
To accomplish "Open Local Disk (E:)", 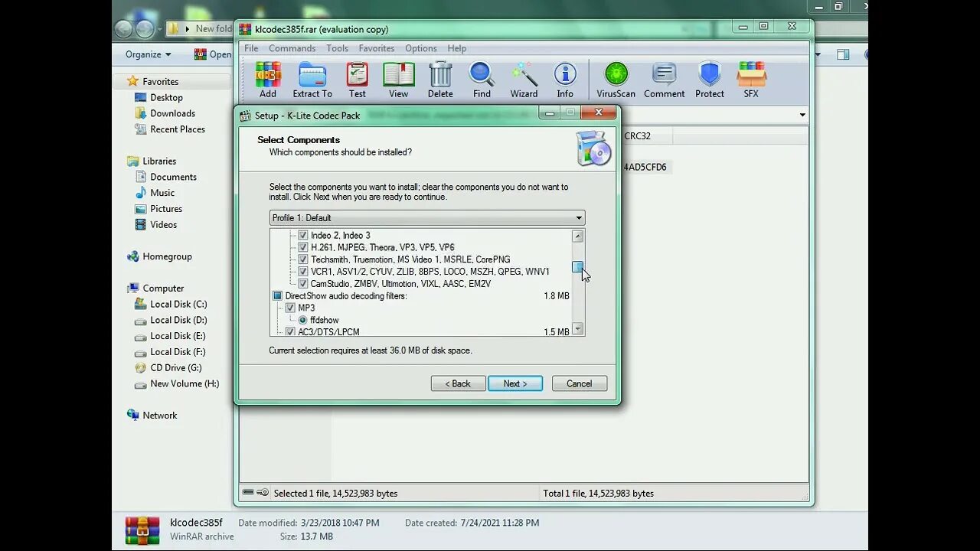I will pos(178,336).
